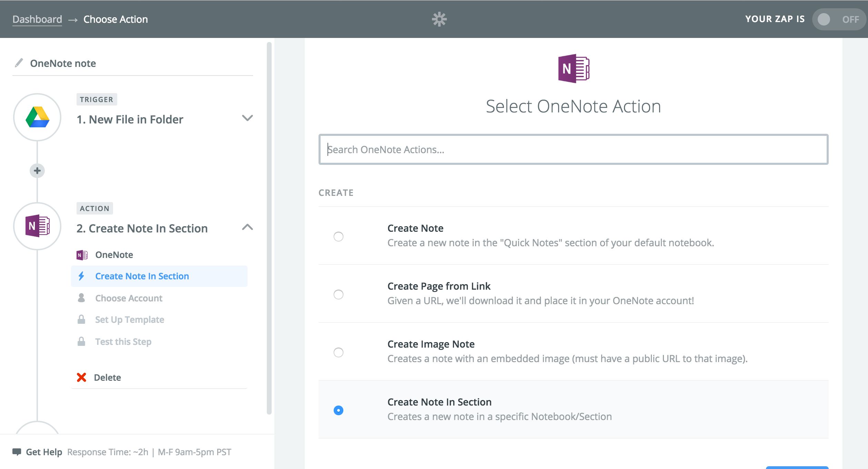Click the person icon beside Choose Account
868x469 pixels.
[81, 298]
